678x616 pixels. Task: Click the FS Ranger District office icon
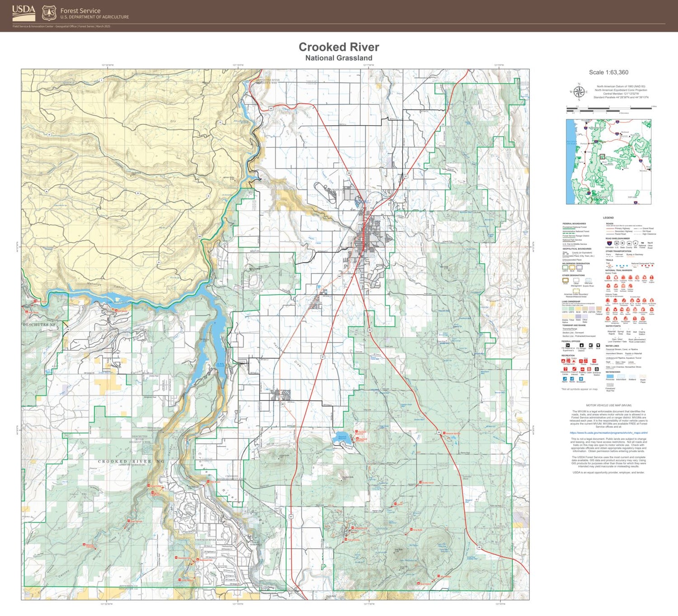582,345
